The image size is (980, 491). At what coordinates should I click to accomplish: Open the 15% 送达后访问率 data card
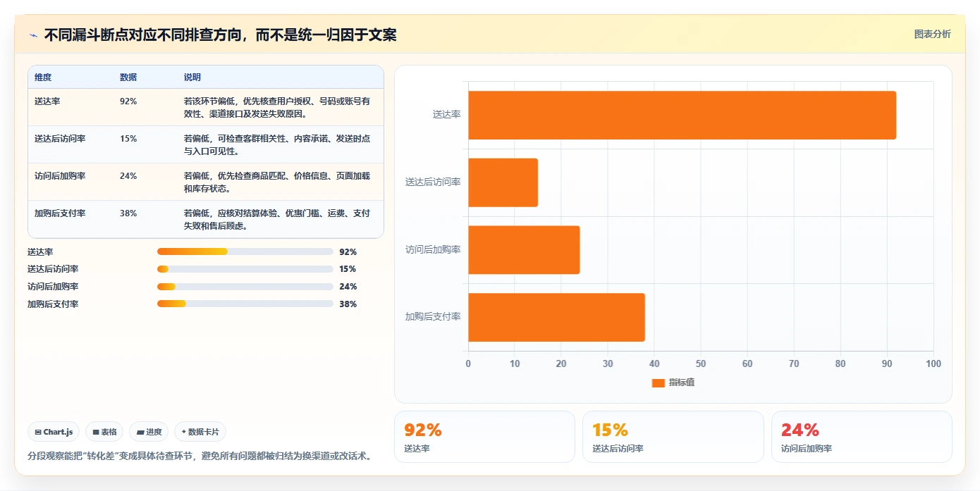(x=673, y=437)
